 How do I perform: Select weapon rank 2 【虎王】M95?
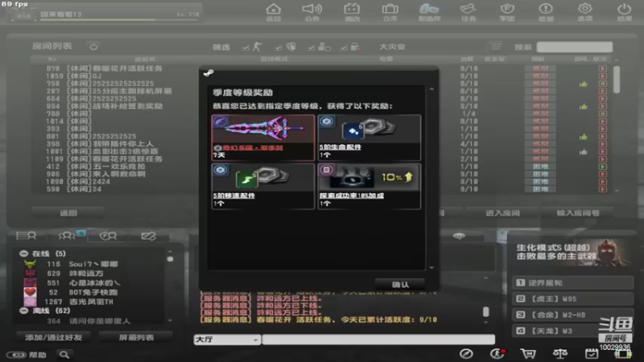[572, 298]
